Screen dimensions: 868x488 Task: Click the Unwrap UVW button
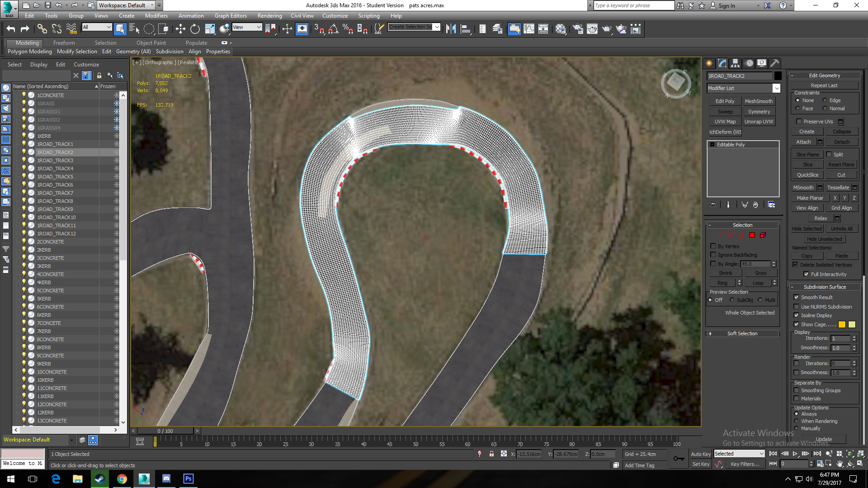click(759, 122)
